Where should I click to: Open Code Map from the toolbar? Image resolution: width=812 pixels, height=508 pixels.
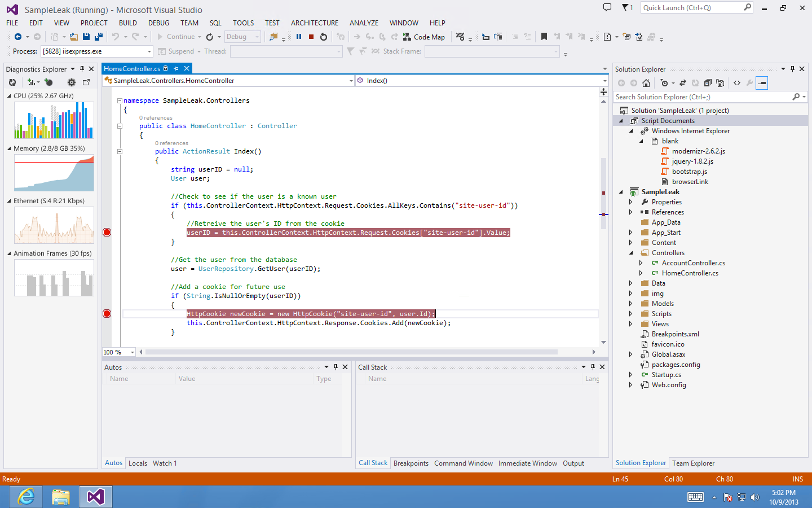[424, 37]
